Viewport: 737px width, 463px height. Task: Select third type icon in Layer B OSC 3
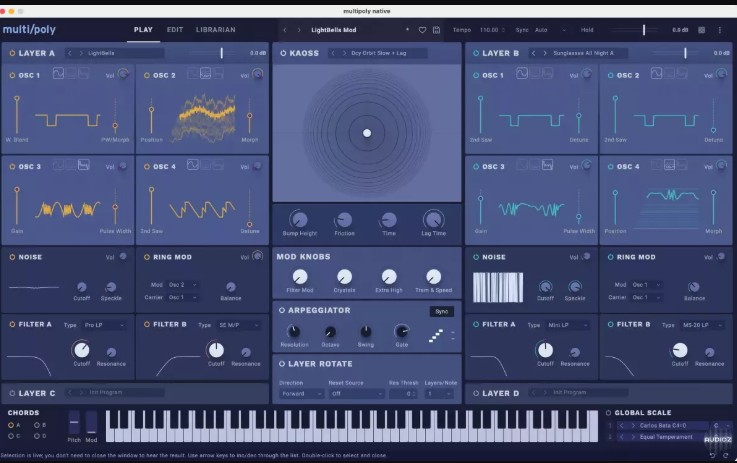(x=547, y=165)
